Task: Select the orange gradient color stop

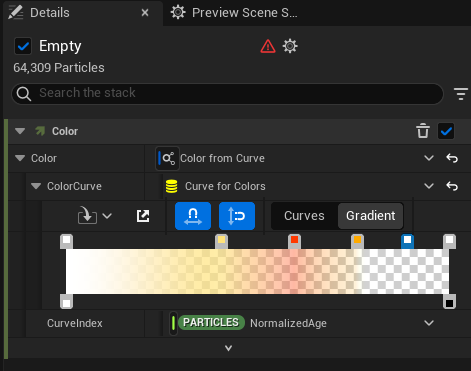Action: pyautogui.click(x=357, y=241)
